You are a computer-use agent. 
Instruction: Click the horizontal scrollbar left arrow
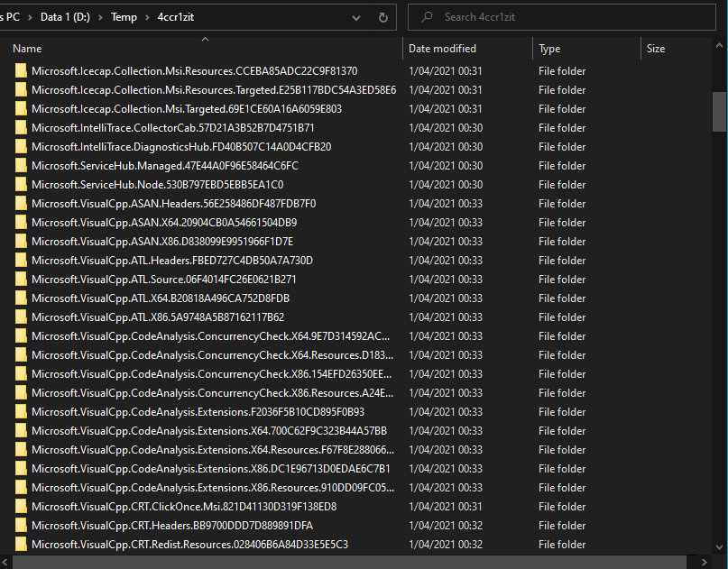(x=5, y=563)
